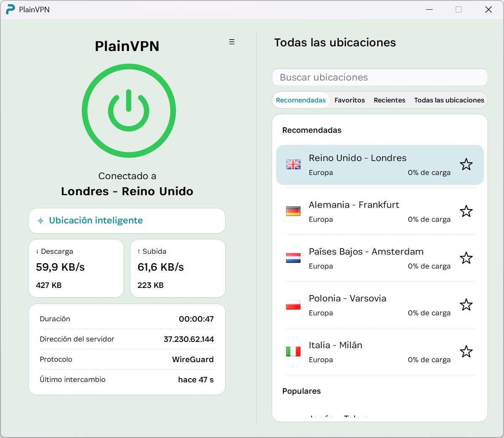The image size is (504, 438).
Task: Click the WireGuard protocol value
Action: point(193,359)
